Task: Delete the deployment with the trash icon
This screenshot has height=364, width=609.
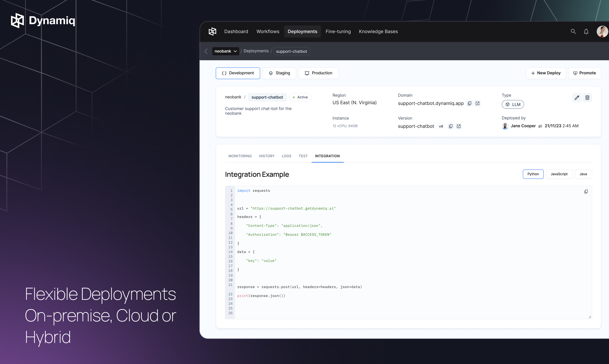Action: point(587,98)
